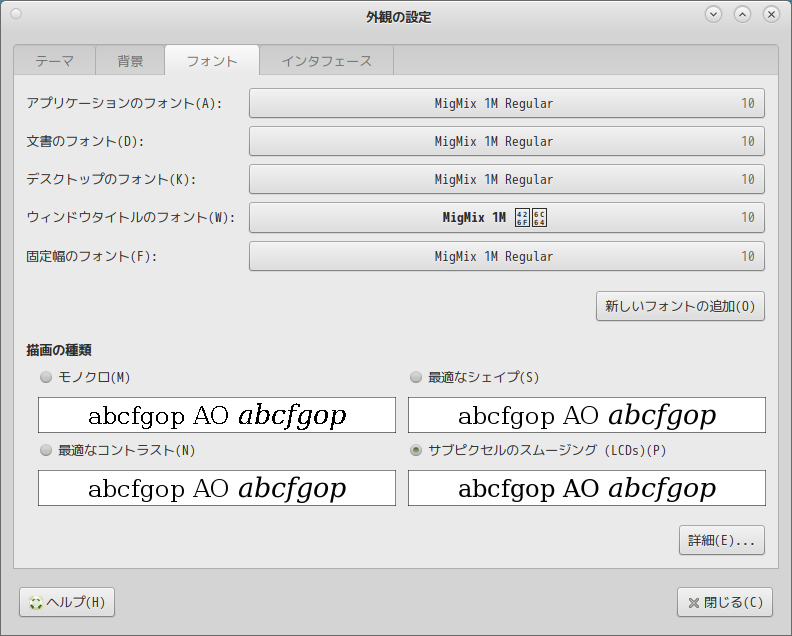Click the 最適なコントラスト font preview sample
Screen dimensions: 792x636
(217, 488)
